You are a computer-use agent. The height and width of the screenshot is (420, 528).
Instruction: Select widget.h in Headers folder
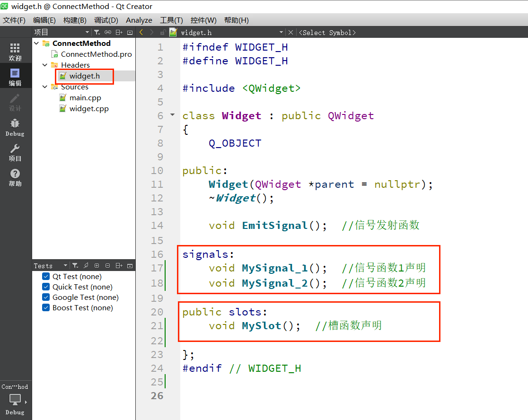tap(85, 76)
